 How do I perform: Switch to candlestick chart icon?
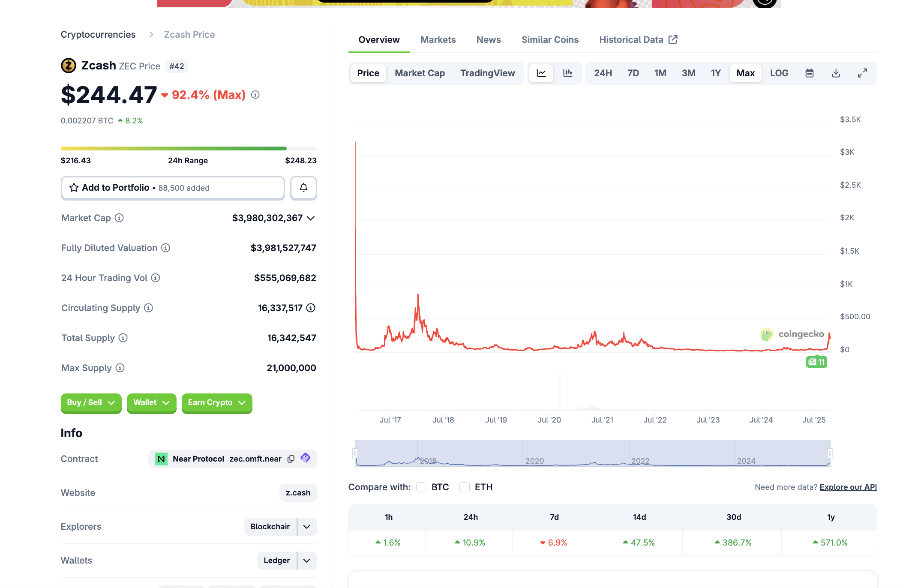[x=568, y=73]
